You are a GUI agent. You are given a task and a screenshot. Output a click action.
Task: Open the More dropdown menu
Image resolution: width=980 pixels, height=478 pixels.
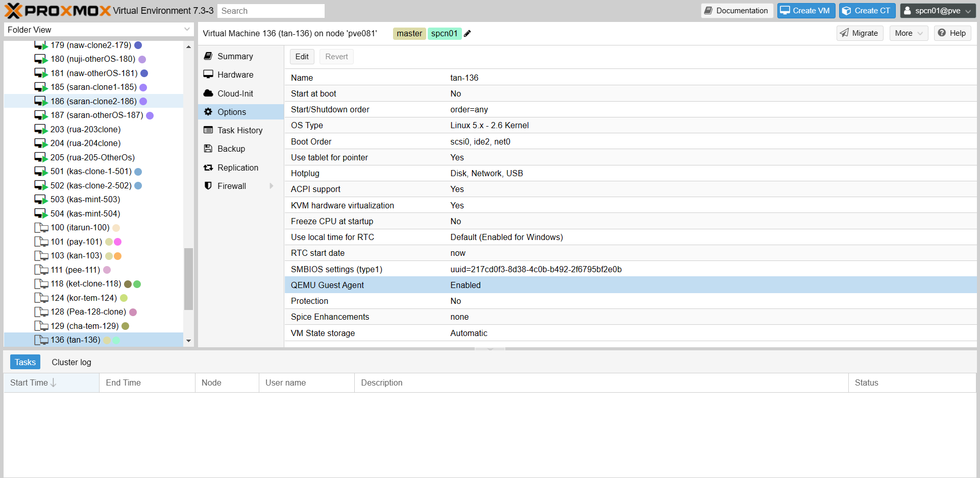coord(909,33)
